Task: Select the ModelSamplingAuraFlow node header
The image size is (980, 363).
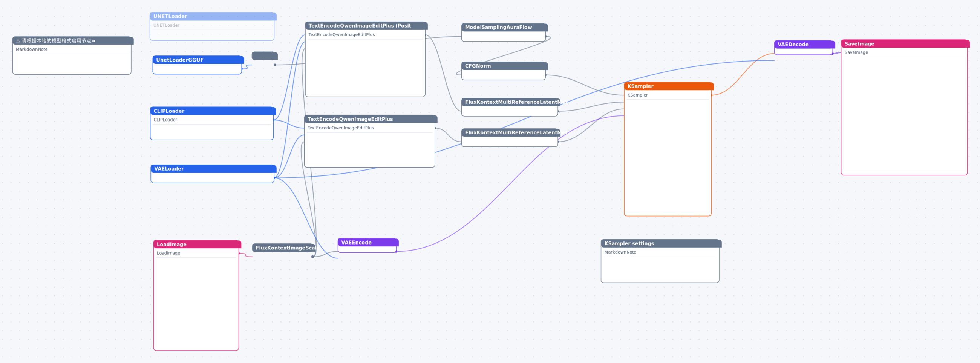Action: coord(504,28)
